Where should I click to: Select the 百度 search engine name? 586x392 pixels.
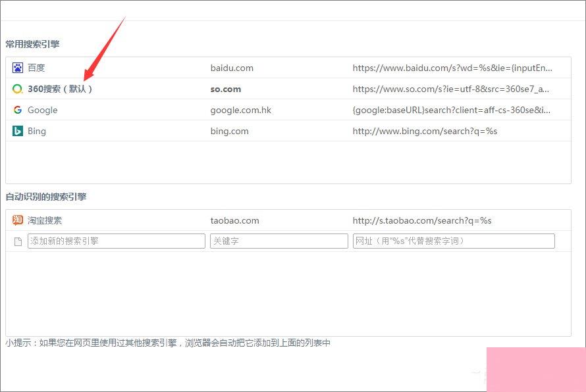pos(36,68)
